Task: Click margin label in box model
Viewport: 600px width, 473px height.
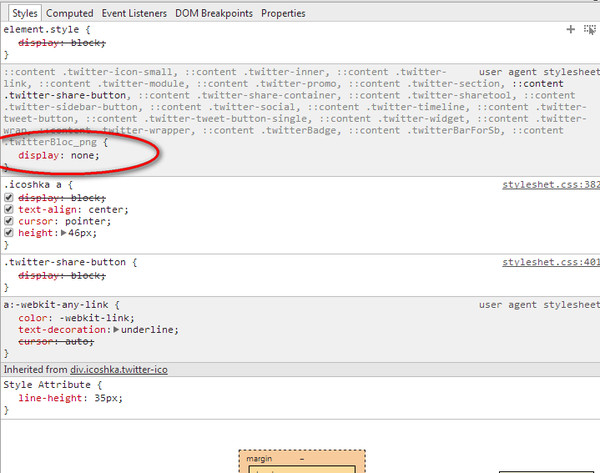Action: pos(259,458)
